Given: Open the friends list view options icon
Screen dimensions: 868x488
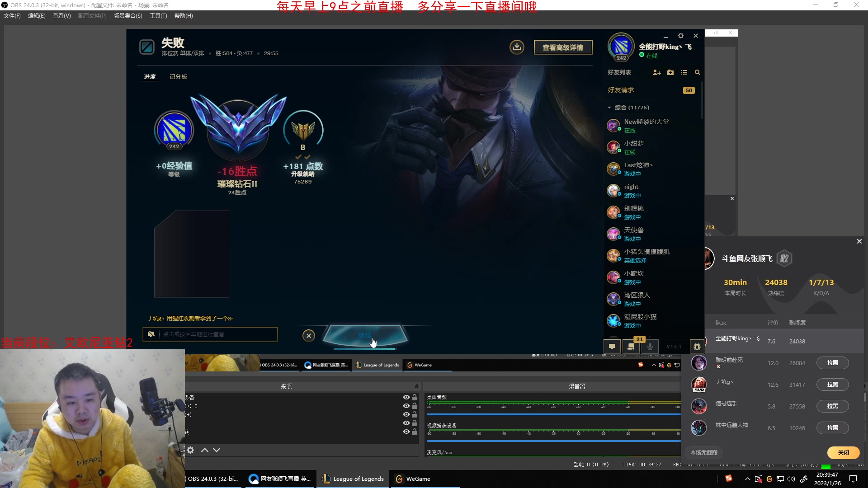Looking at the screenshot, I should point(684,73).
